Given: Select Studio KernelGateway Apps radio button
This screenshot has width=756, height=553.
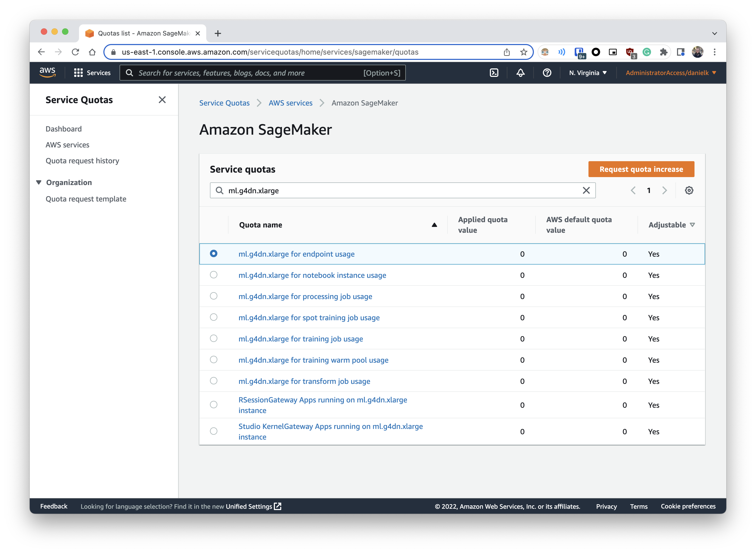Looking at the screenshot, I should tap(213, 431).
